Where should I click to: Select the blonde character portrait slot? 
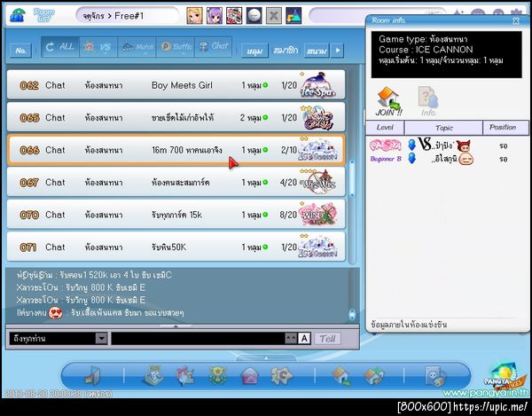pyautogui.click(x=195, y=16)
